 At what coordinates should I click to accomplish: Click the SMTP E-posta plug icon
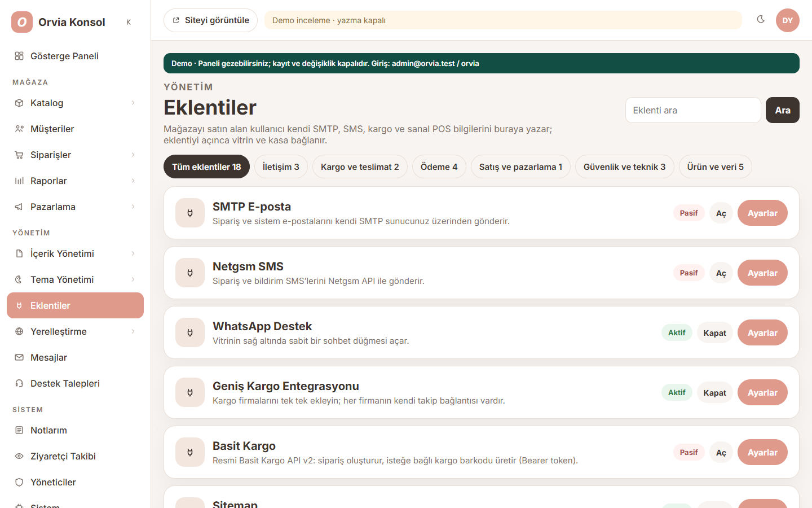click(x=190, y=213)
